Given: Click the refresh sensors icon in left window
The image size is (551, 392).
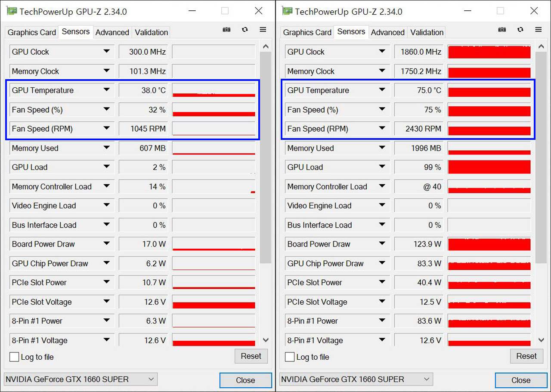Looking at the screenshot, I should click(245, 30).
